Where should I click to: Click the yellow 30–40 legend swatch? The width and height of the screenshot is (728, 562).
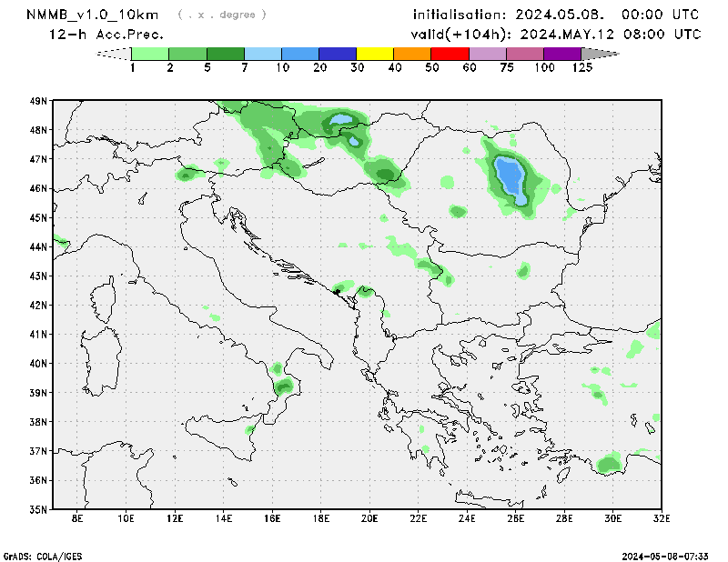(x=375, y=54)
